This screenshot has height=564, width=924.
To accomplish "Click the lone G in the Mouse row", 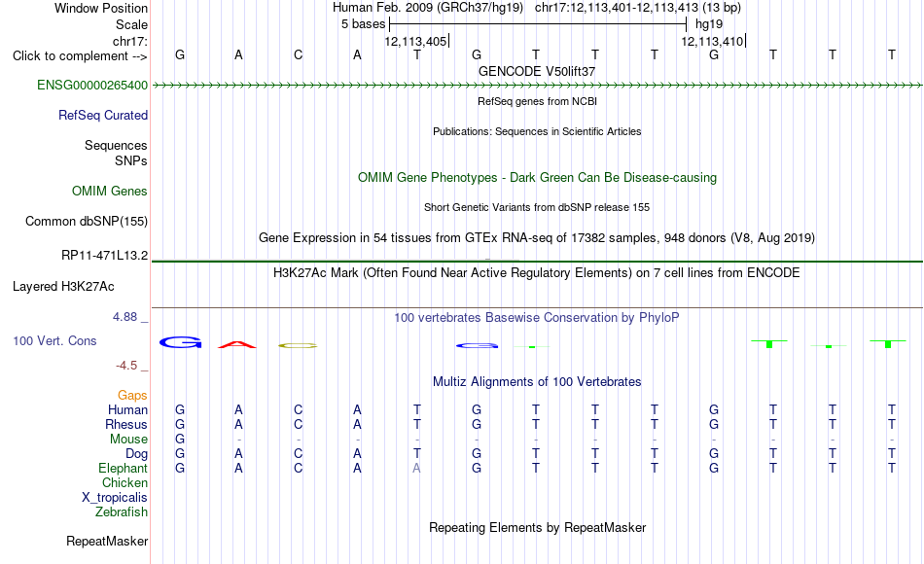I will point(180,440).
